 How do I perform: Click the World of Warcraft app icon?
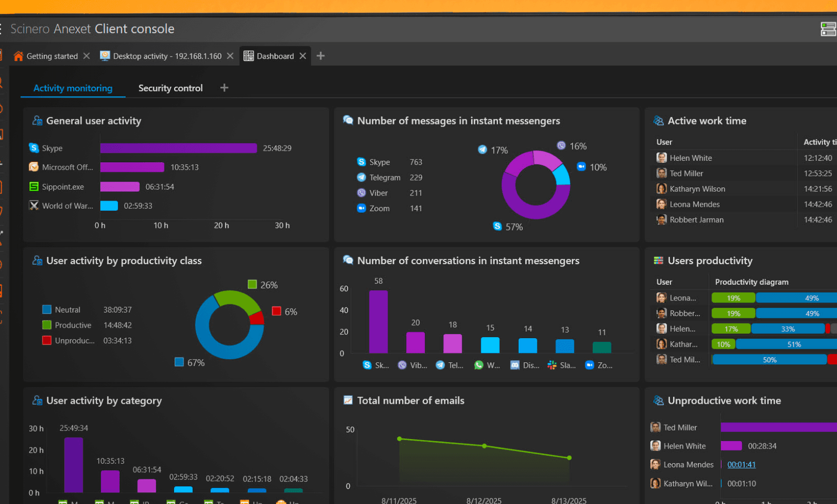pos(34,205)
